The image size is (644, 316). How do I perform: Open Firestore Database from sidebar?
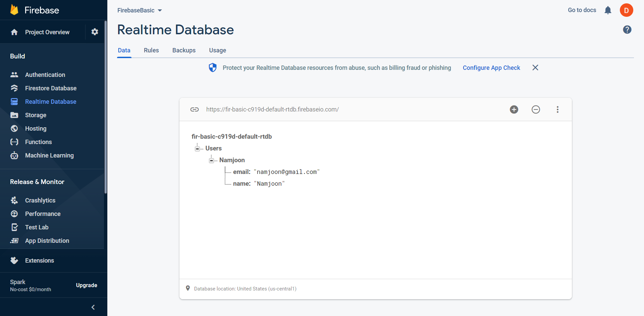click(51, 88)
